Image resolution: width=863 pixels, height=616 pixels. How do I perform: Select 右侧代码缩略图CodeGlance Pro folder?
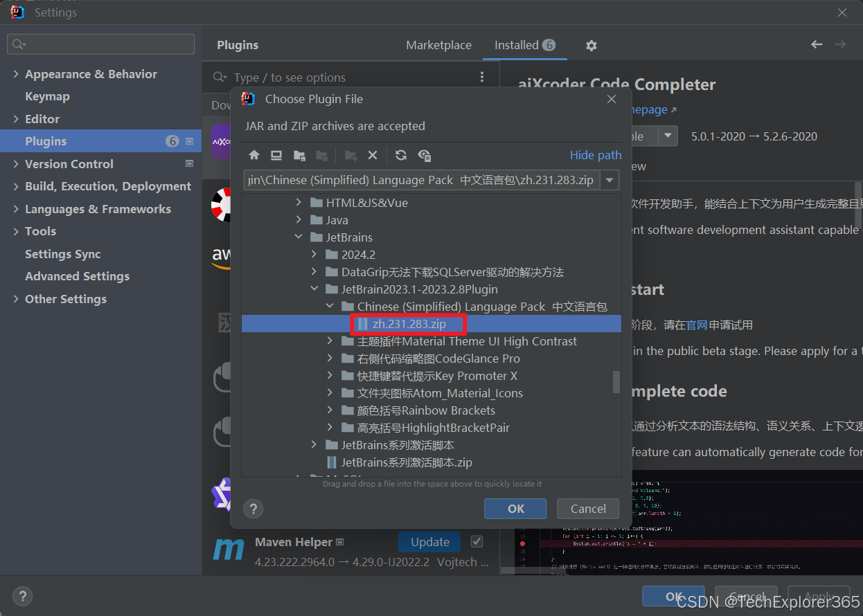pyautogui.click(x=438, y=359)
